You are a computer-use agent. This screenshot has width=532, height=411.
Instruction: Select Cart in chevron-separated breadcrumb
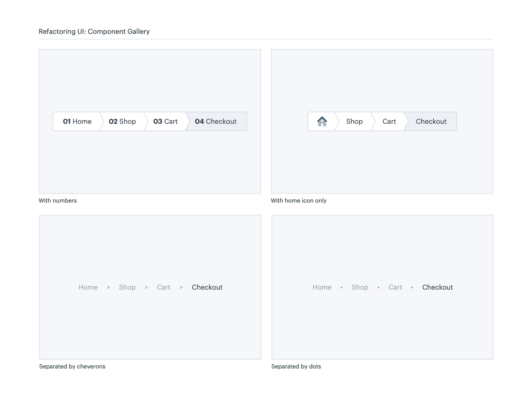tap(163, 287)
